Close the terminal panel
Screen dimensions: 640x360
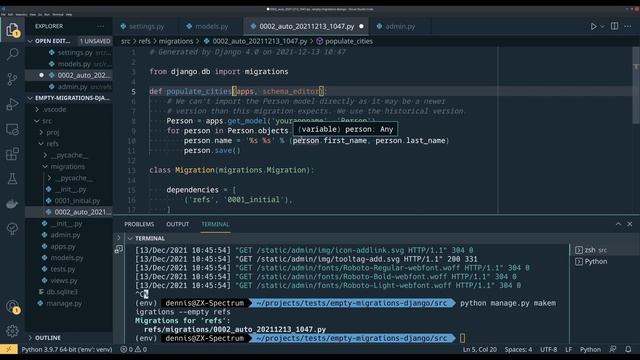point(630,224)
